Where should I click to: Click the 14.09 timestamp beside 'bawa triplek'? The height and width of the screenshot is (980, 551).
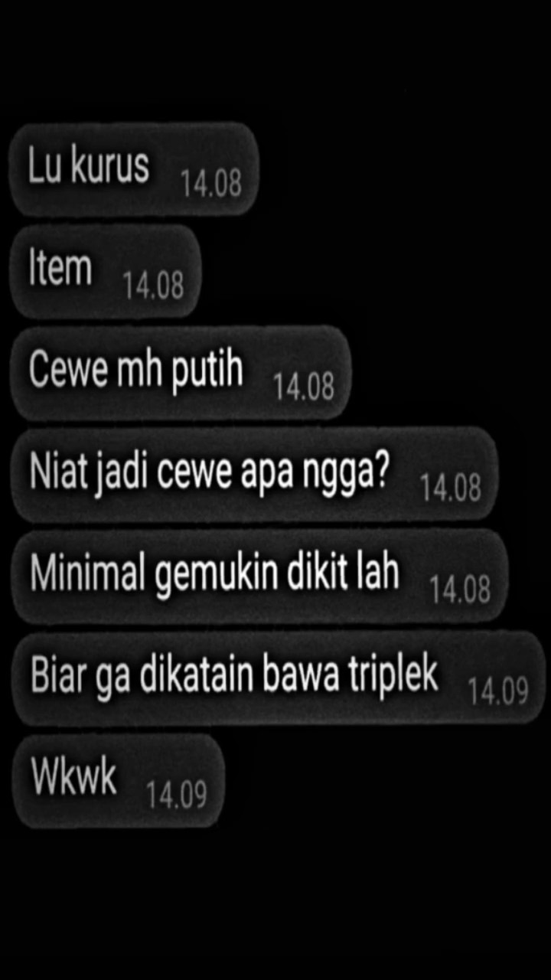499,692
